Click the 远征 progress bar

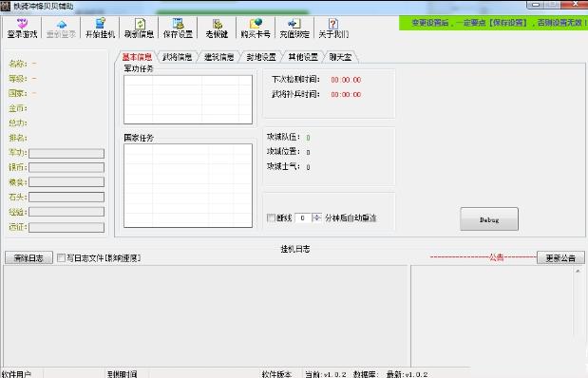(66, 227)
